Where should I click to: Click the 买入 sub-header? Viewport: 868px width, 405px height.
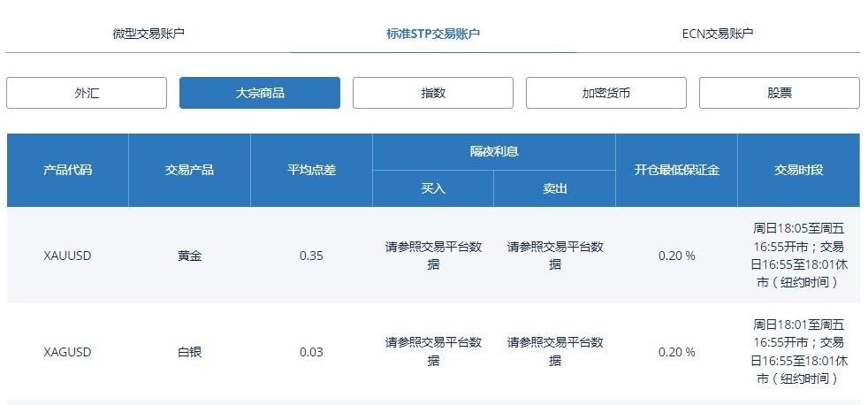(433, 188)
